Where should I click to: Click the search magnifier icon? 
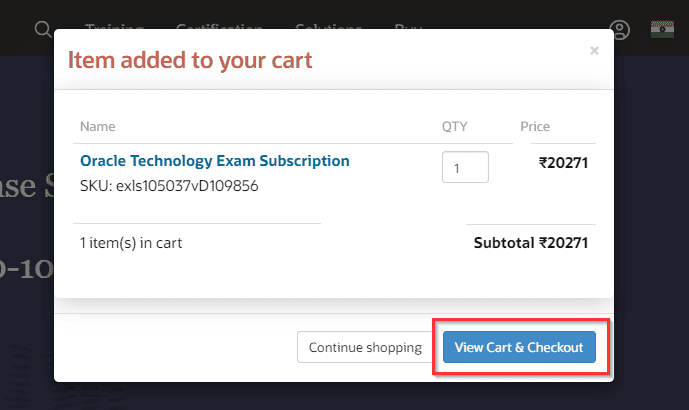pos(43,29)
